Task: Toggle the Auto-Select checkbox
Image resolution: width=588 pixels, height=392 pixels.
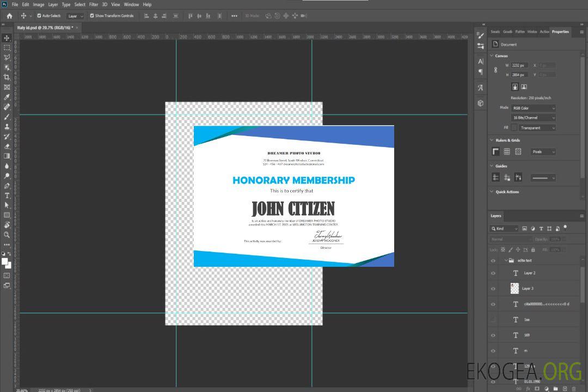Action: click(x=39, y=16)
